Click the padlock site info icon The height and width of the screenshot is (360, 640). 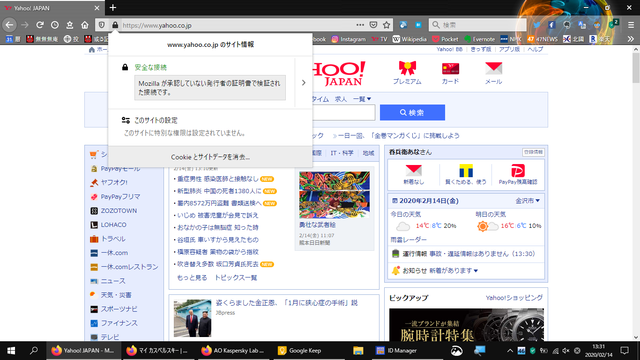pyautogui.click(x=115, y=25)
